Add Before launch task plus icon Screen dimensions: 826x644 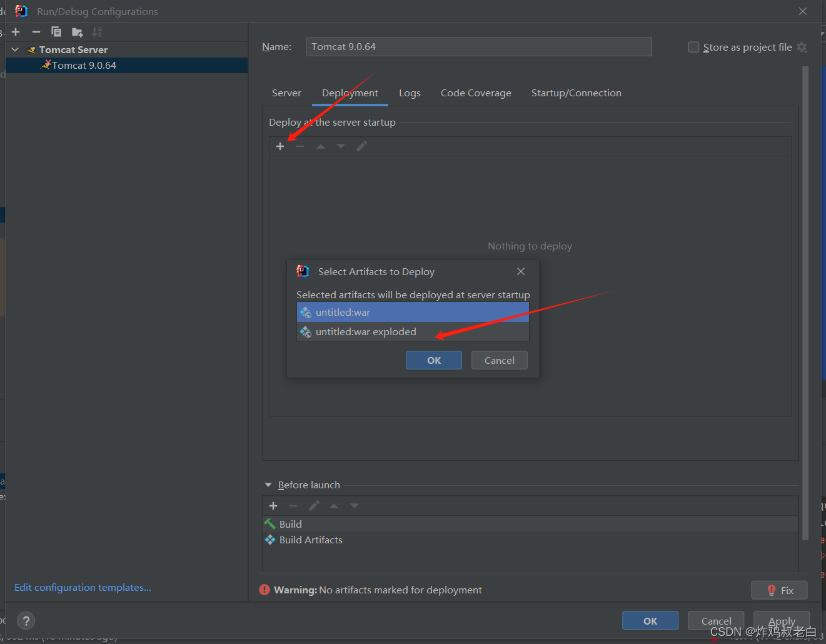pos(273,506)
